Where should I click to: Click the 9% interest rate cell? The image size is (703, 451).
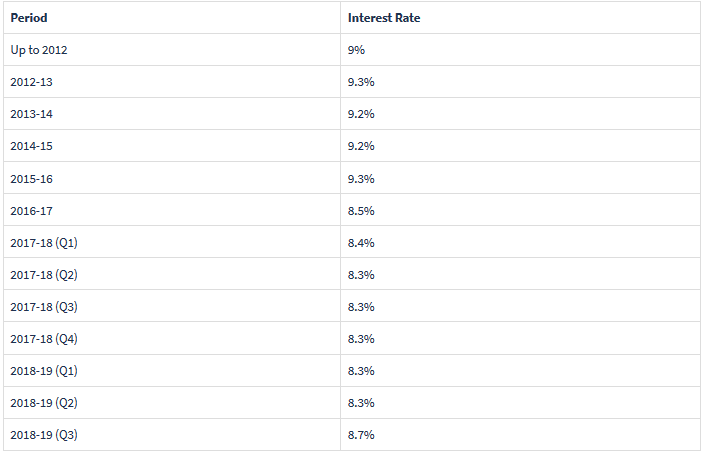[x=358, y=50]
